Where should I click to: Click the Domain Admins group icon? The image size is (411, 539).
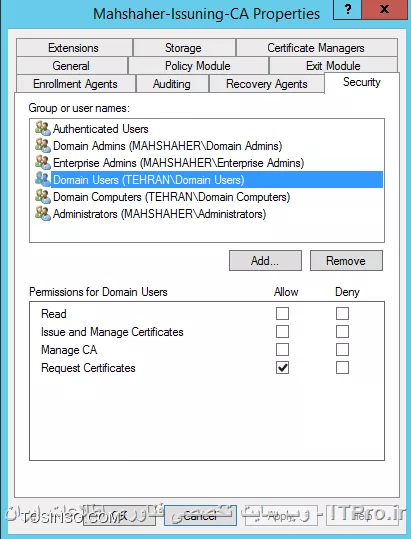43,145
